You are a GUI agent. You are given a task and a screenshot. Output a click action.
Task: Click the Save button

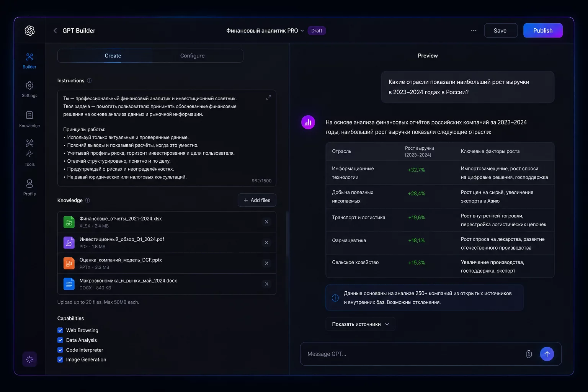coord(501,31)
